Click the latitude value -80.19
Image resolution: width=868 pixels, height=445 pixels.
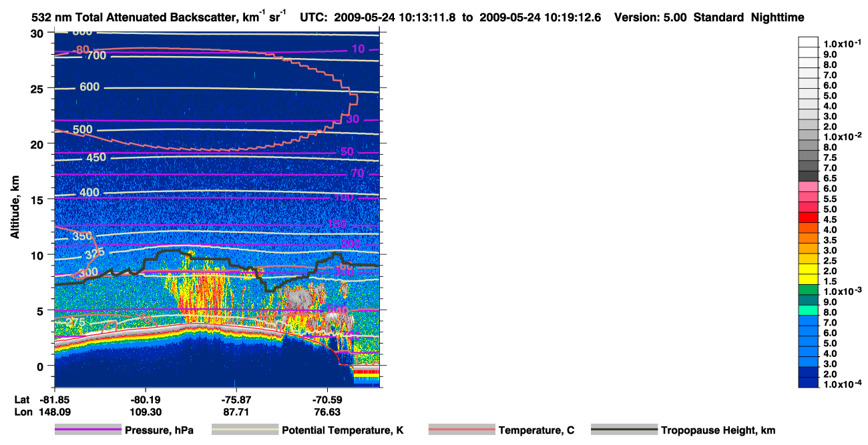coord(146,399)
